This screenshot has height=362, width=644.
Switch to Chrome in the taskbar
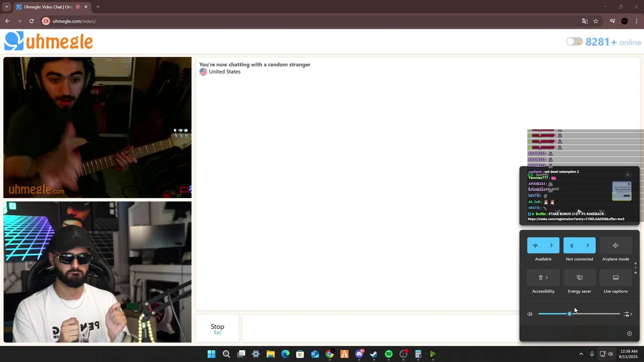tap(330, 354)
